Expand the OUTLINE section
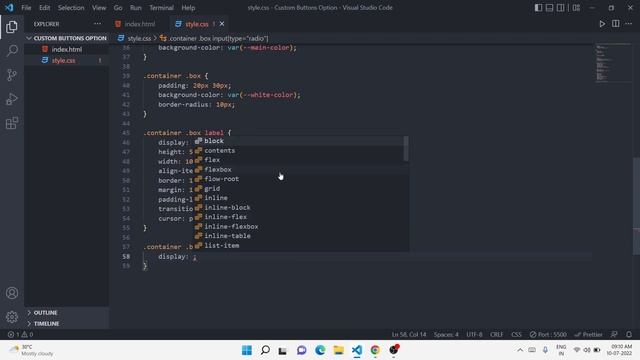Viewport: 640px width, 360px height. [x=66, y=313]
